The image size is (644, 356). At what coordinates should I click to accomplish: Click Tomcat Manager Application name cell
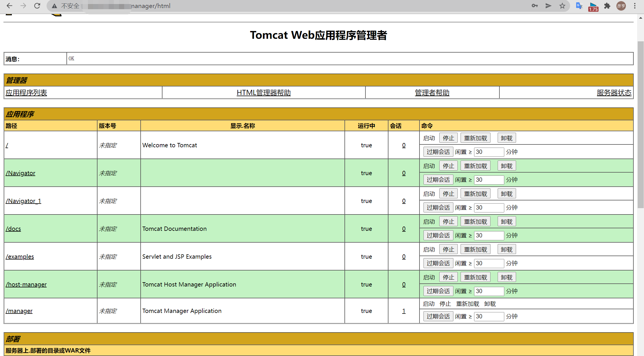click(x=242, y=311)
